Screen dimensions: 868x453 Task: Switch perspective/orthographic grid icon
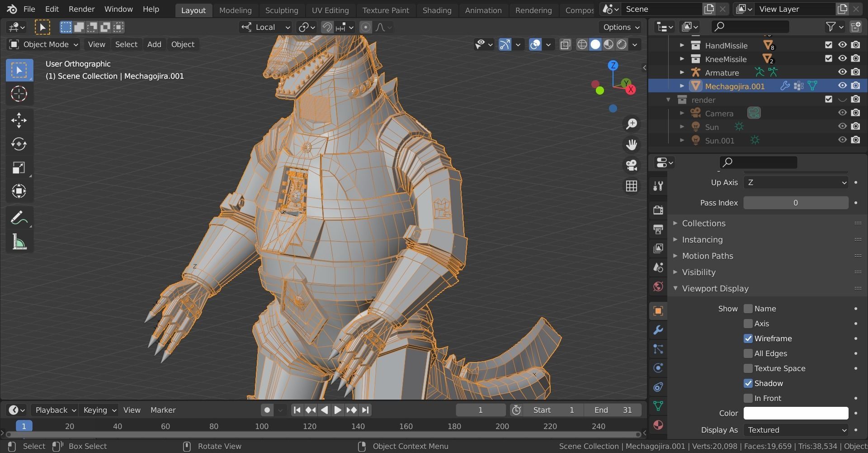tap(632, 186)
